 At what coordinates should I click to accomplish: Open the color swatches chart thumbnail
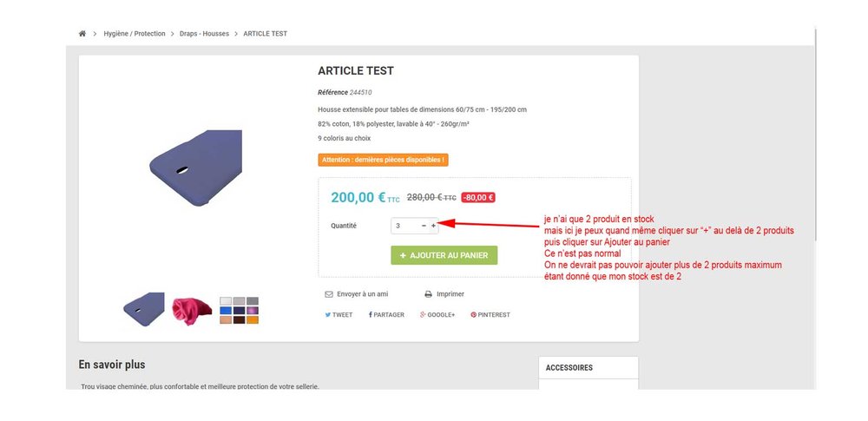coord(239,309)
